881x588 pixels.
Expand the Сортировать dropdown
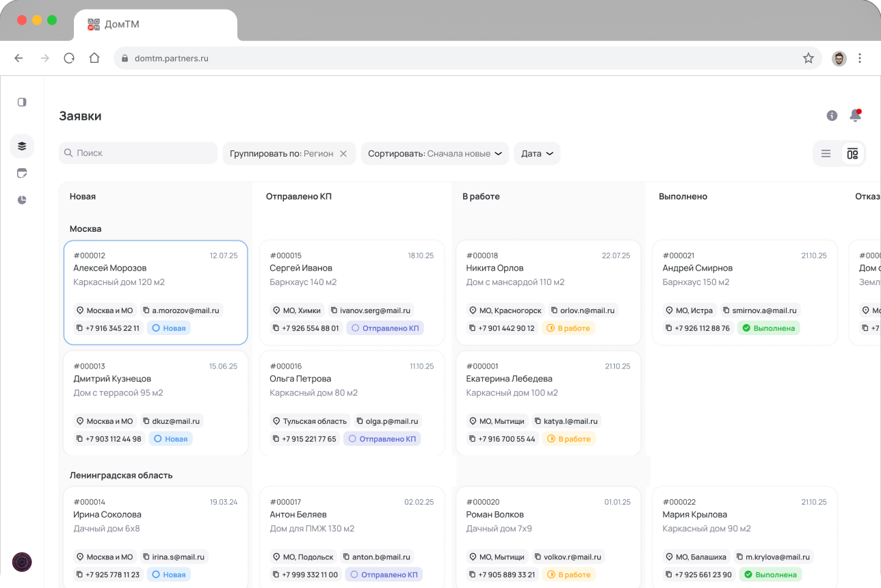(436, 154)
